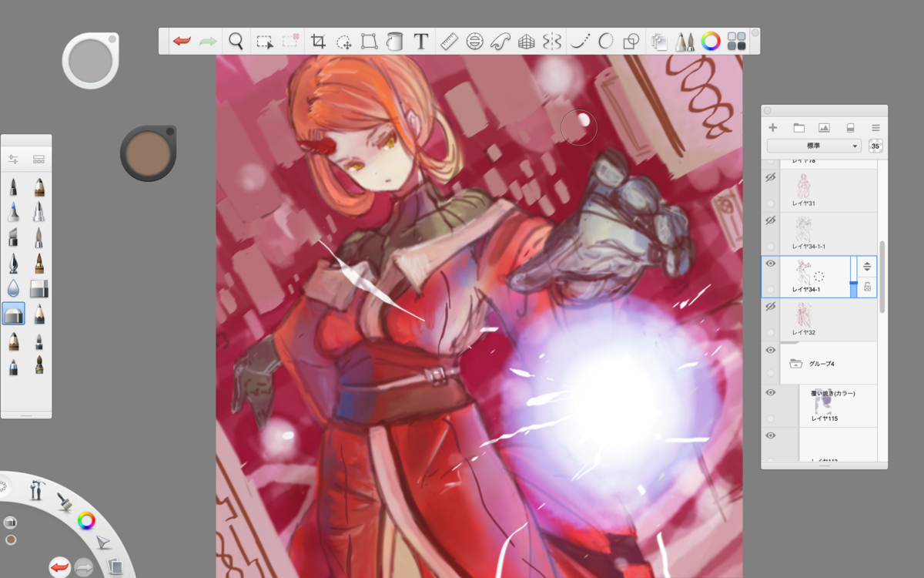
Task: Open the lagoon brush tools icon
Action: coord(35,489)
